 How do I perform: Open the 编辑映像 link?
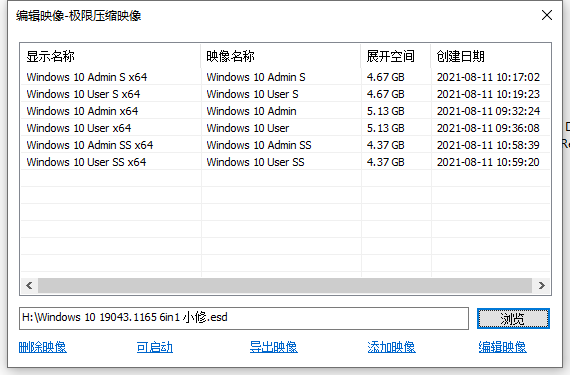pos(502,347)
